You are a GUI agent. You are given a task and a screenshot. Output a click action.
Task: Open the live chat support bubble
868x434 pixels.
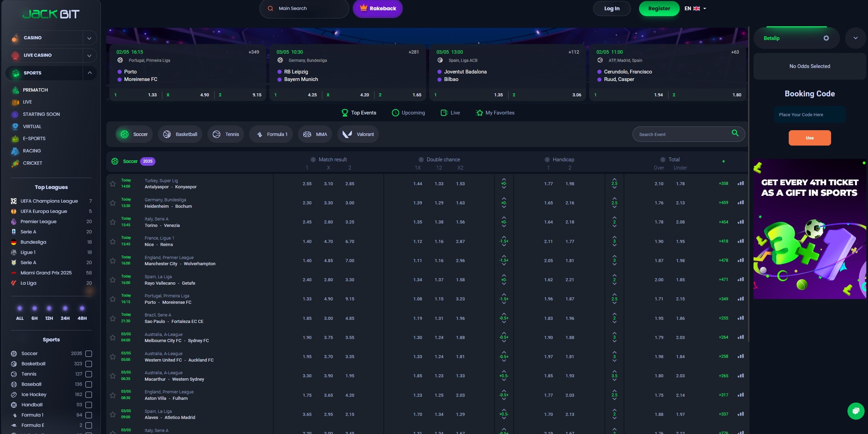point(856,410)
